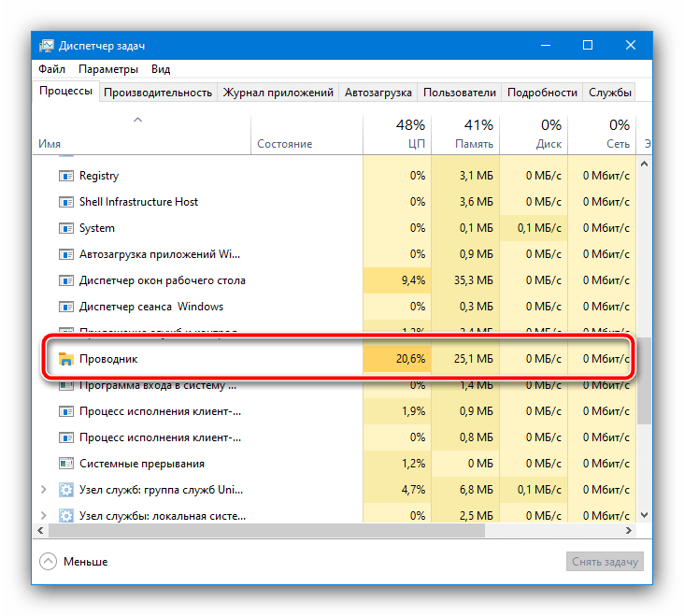Image resolution: width=684 pixels, height=616 pixels.
Task: Select the Проводник process name
Action: (108, 359)
